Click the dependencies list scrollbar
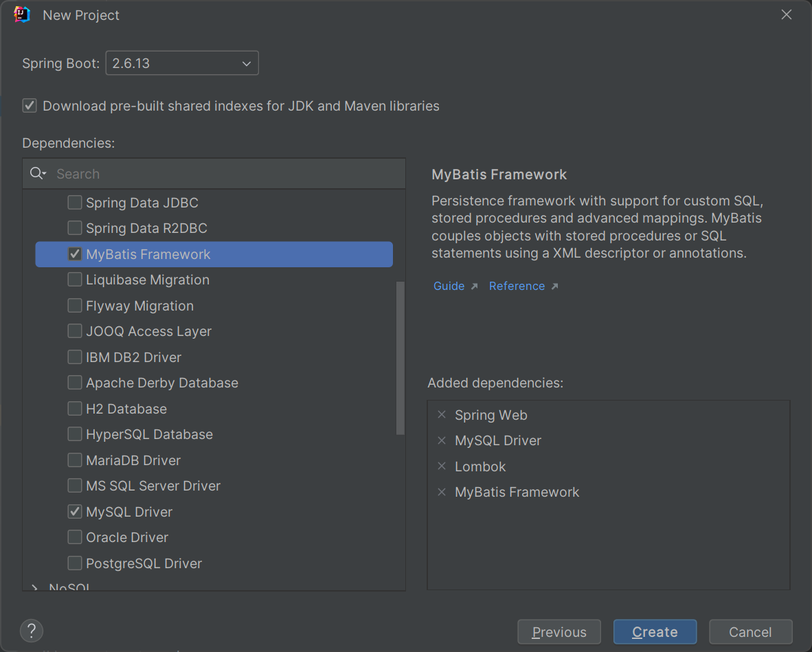Image resolution: width=812 pixels, height=652 pixels. (x=400, y=358)
